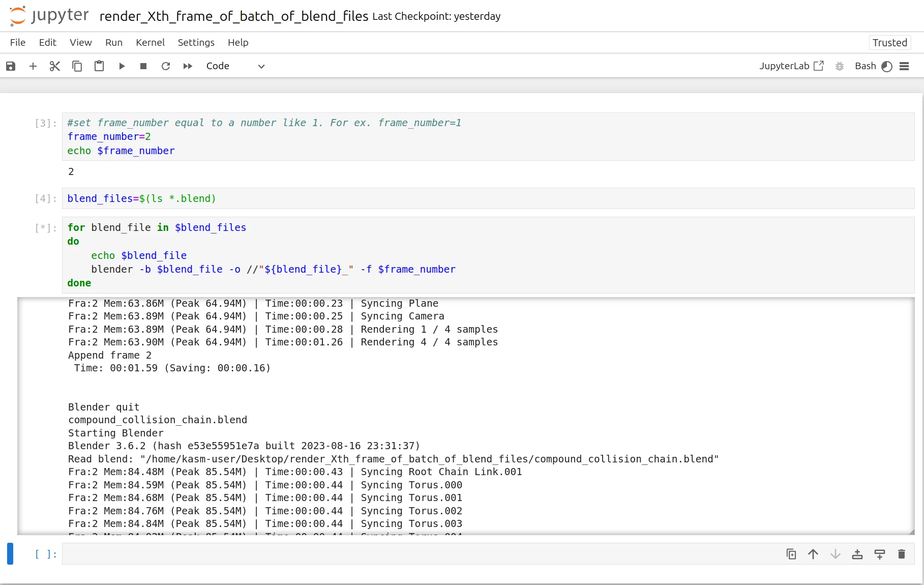Viewport: 924px width, 585px height.
Task: Click the frame_number=2 line in cell 3
Action: [x=109, y=136]
